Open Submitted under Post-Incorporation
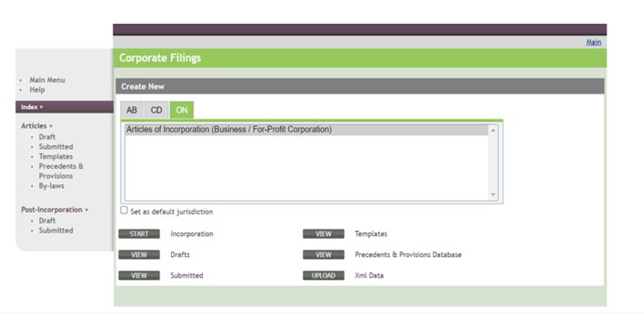Image resolution: width=644 pixels, height=314 pixels. coord(56,230)
